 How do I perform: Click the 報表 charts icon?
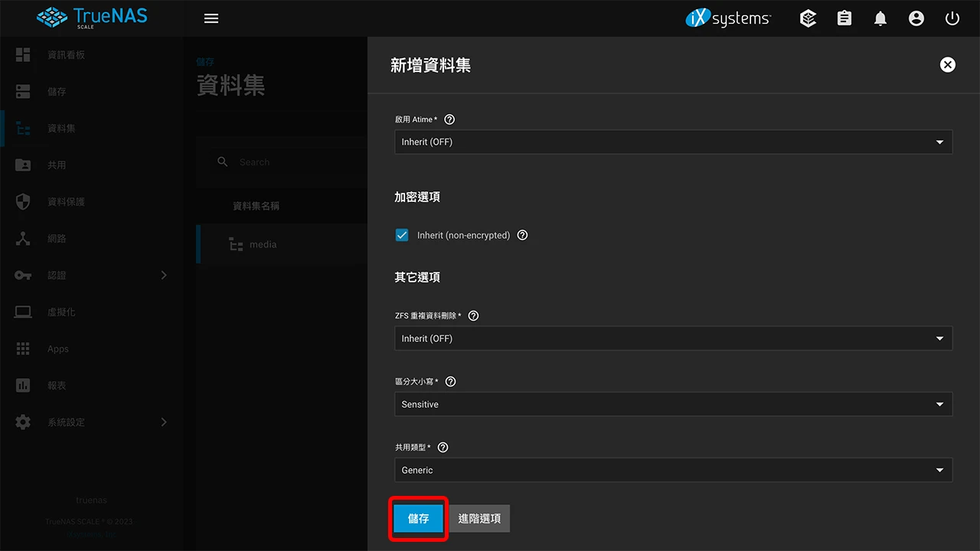(x=23, y=385)
